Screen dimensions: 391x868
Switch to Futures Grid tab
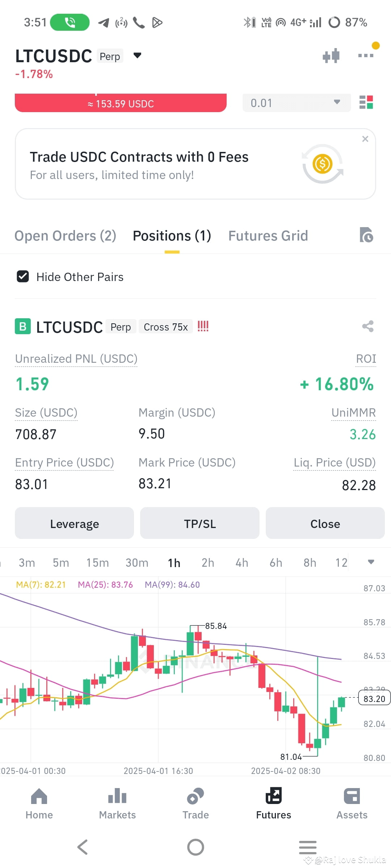(268, 235)
